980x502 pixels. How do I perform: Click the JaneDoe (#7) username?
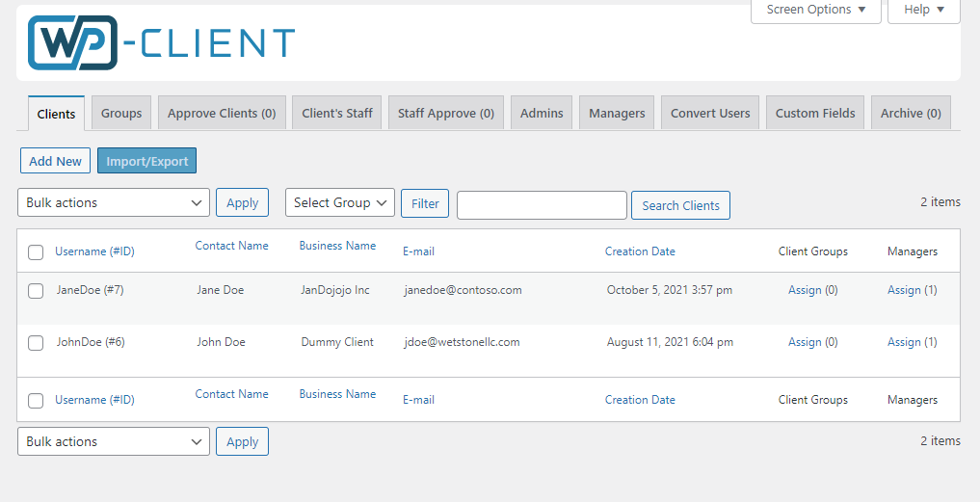click(90, 290)
